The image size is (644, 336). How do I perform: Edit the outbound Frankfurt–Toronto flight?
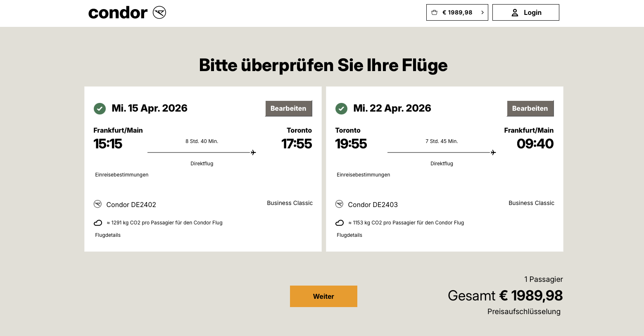coord(288,108)
